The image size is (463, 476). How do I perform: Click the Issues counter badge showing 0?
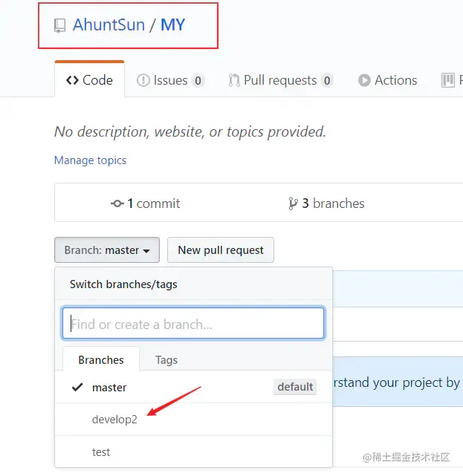click(x=198, y=81)
